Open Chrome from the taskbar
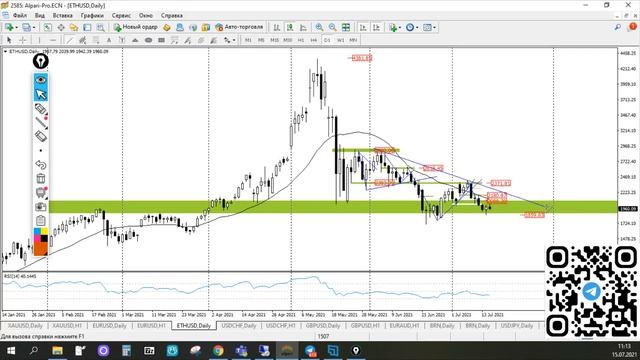Image resolution: width=640 pixels, height=360 pixels. click(x=218, y=351)
